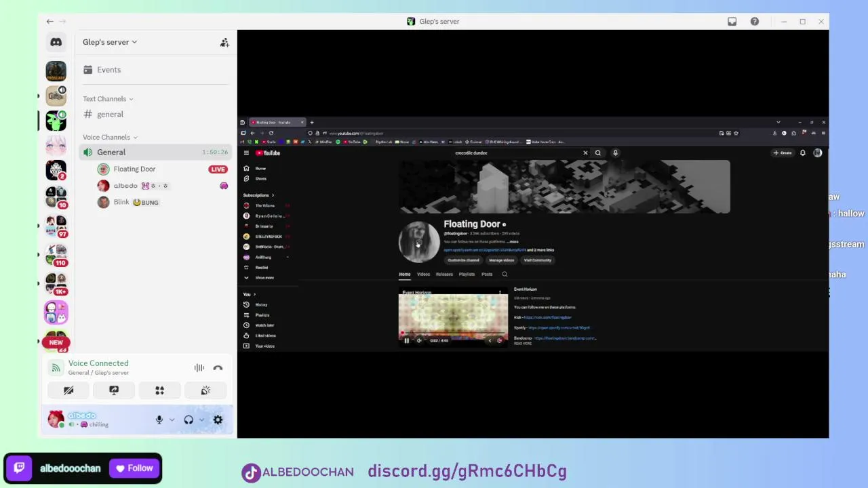
Task: Open microphone input options arrow
Action: coord(172,420)
